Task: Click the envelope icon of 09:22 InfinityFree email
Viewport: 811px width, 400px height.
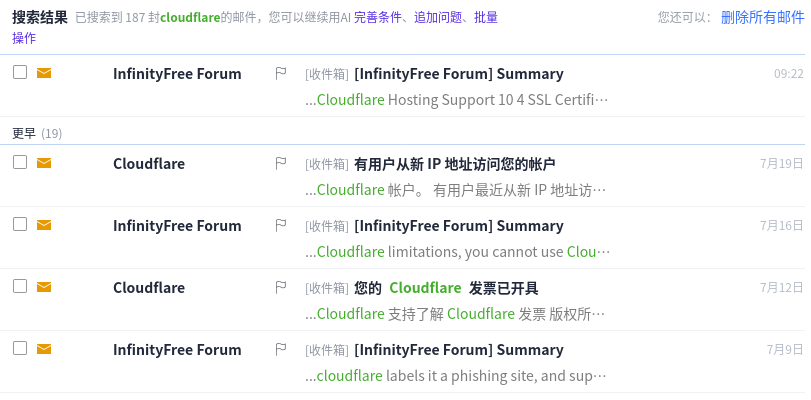Action: [44, 73]
